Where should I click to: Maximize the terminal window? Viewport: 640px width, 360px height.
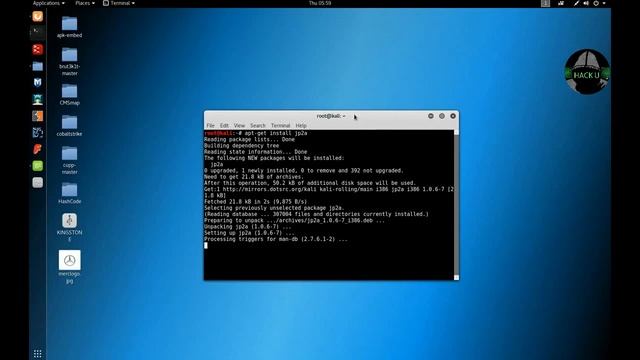pos(442,116)
